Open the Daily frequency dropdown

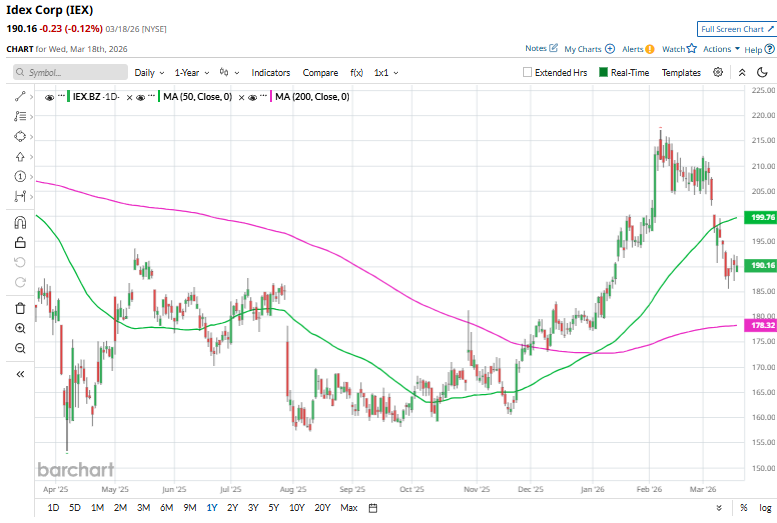pyautogui.click(x=149, y=73)
